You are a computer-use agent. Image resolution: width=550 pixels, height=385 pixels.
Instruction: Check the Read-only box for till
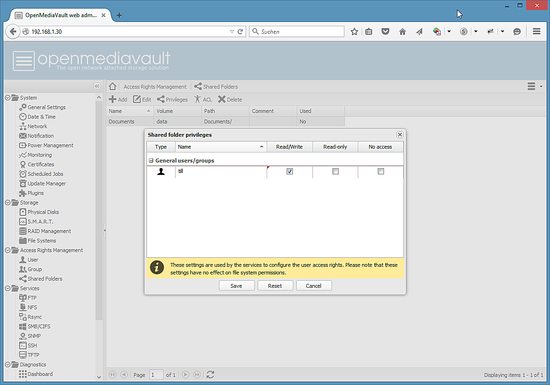pyautogui.click(x=335, y=171)
